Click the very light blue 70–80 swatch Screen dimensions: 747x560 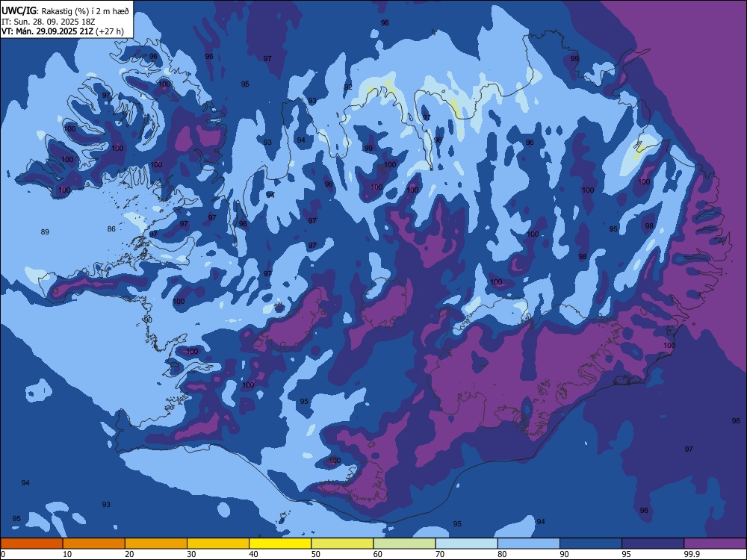pyautogui.click(x=466, y=544)
